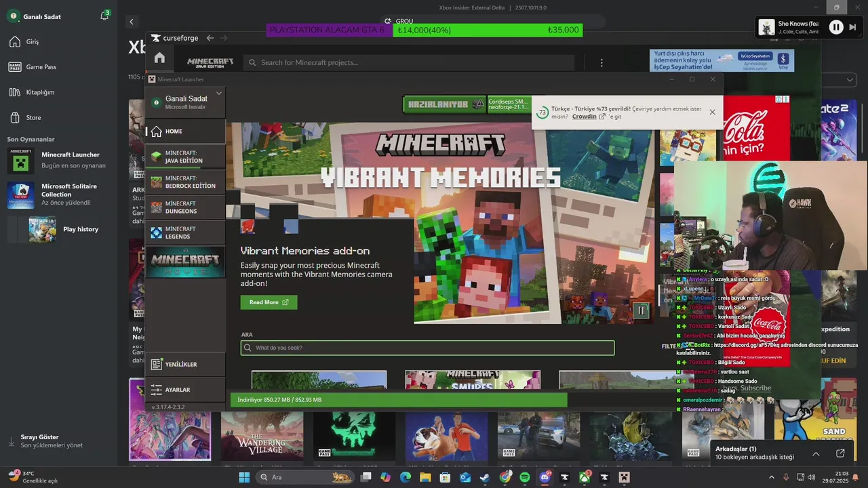Open Game Pass section in Xbox app
This screenshot has height=488, width=868.
(33, 67)
